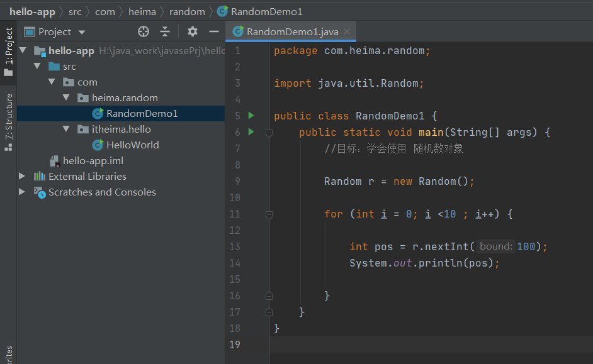593x364 pixels.
Task: Click the Scratches and Consoles icon
Action: [40, 192]
